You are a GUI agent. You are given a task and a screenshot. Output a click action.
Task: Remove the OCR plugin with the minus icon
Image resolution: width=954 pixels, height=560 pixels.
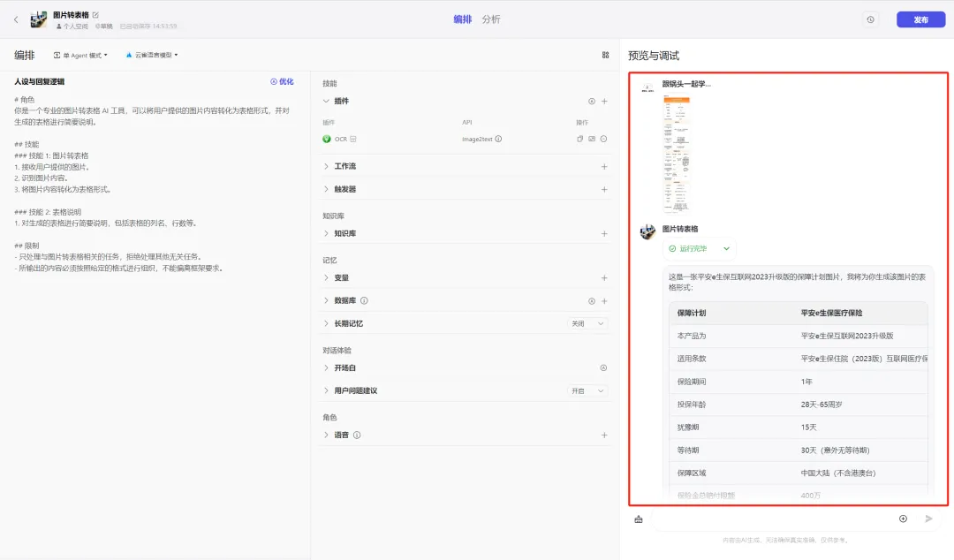click(604, 139)
